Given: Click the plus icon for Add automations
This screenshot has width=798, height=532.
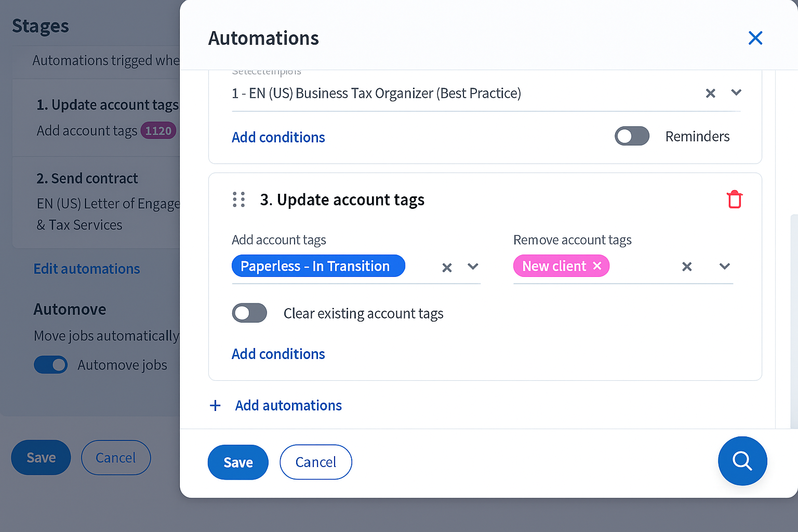Looking at the screenshot, I should pyautogui.click(x=215, y=406).
